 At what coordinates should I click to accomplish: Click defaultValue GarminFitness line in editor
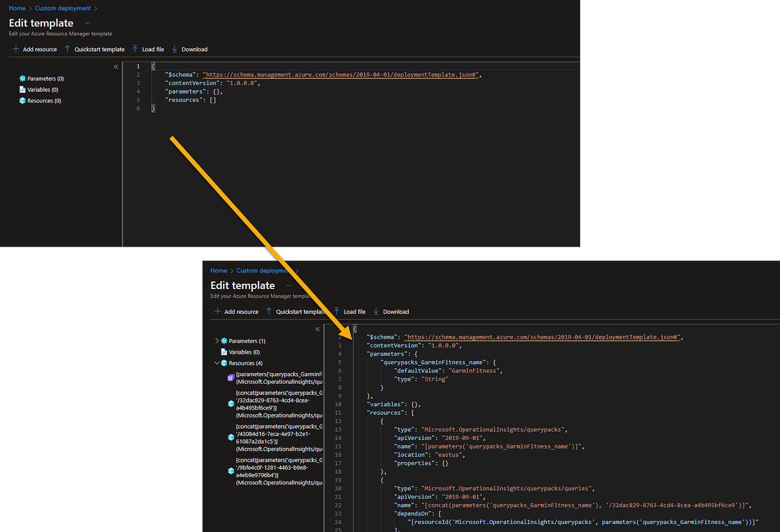tap(448, 370)
